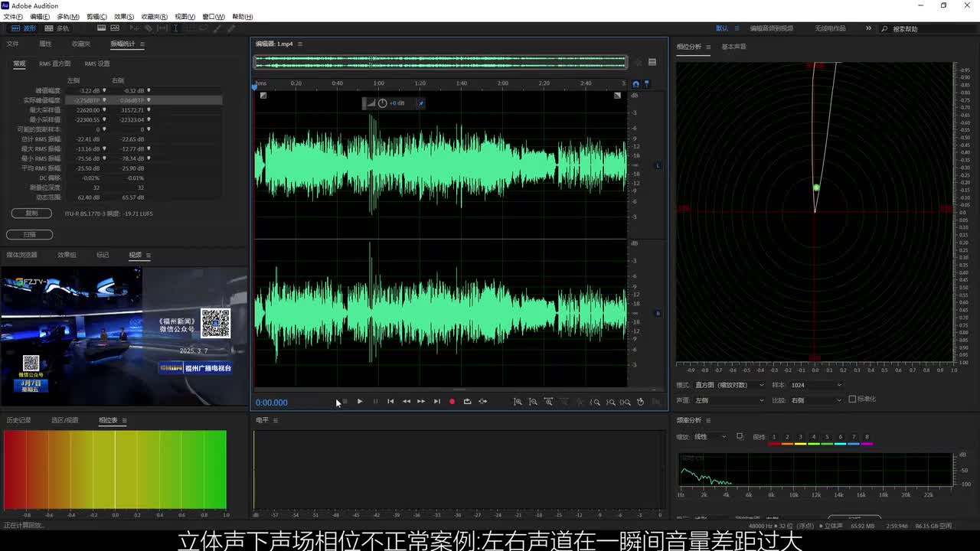
Task: Select Edit Audio to Video workspace
Action: (x=771, y=28)
